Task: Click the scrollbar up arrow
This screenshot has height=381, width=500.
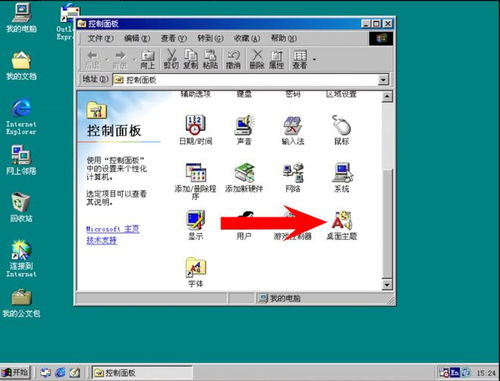Action: click(387, 97)
